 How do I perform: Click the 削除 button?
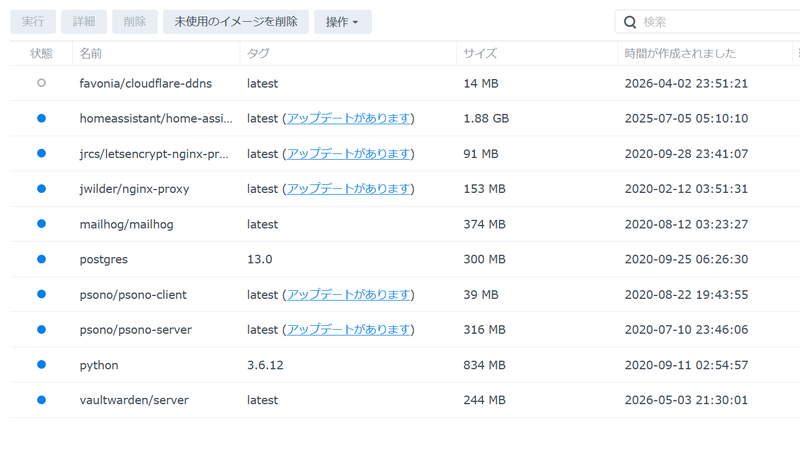135,22
